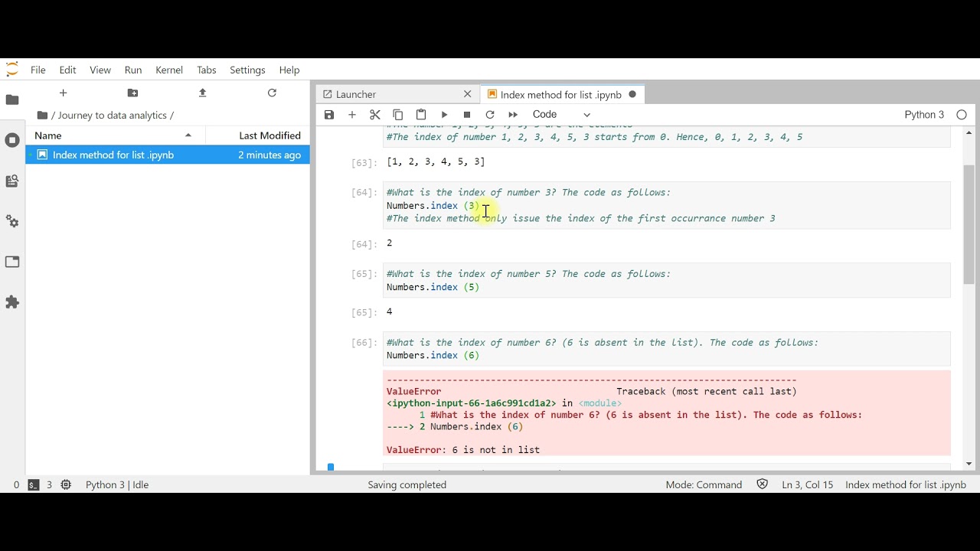Sort files by Name column
The image size is (980, 551).
click(x=116, y=135)
